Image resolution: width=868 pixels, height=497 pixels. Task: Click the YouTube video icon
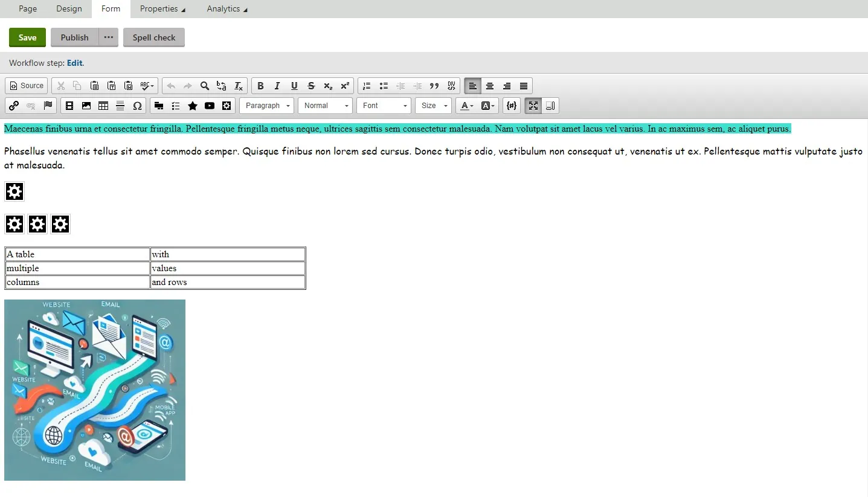tap(210, 106)
